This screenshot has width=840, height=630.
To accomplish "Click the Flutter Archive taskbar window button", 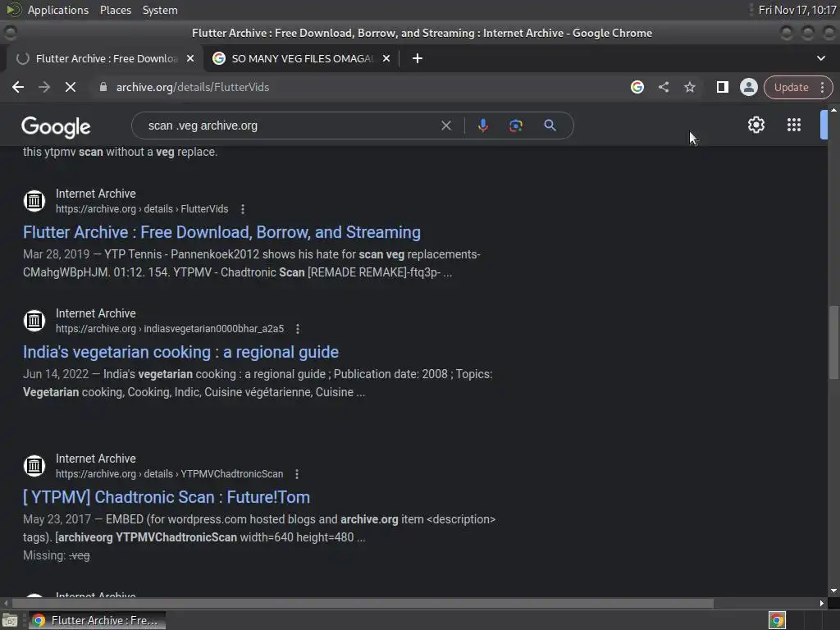I will [x=97, y=620].
